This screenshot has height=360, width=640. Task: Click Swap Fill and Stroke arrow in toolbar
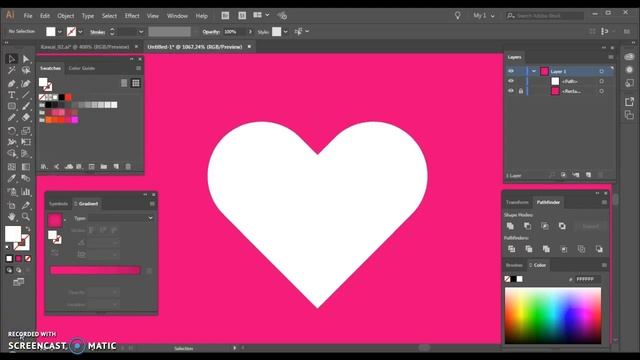(x=28, y=229)
